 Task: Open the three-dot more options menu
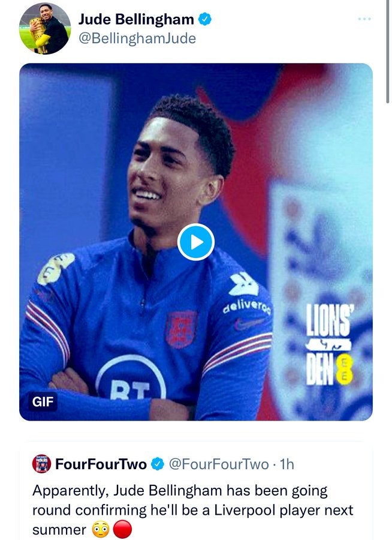[x=364, y=19]
